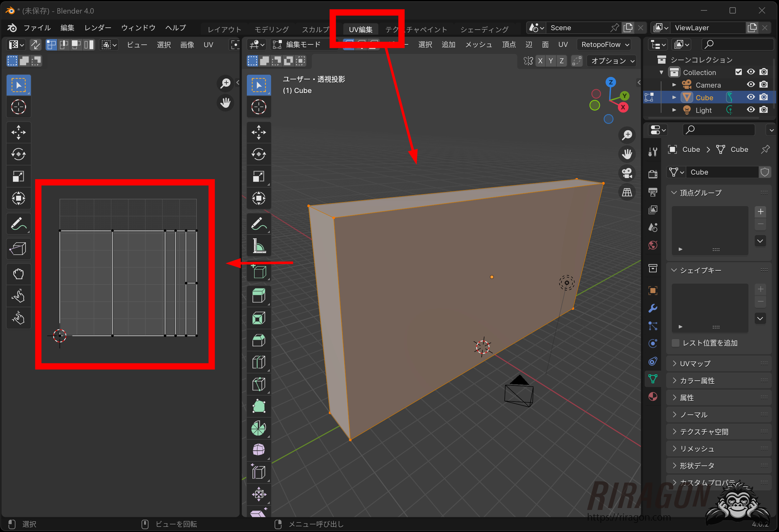
Task: Select the Inset Faces tool
Action: tap(259, 318)
